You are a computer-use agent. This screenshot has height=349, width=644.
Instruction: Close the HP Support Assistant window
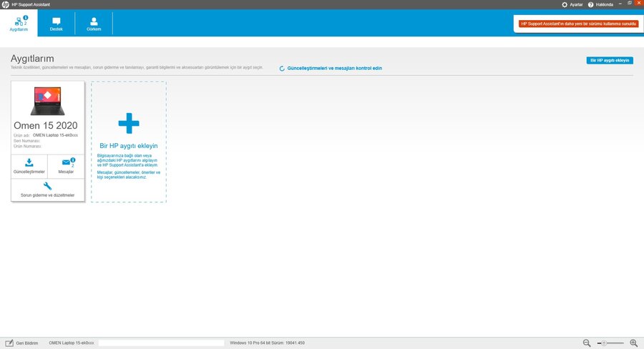pos(639,4)
